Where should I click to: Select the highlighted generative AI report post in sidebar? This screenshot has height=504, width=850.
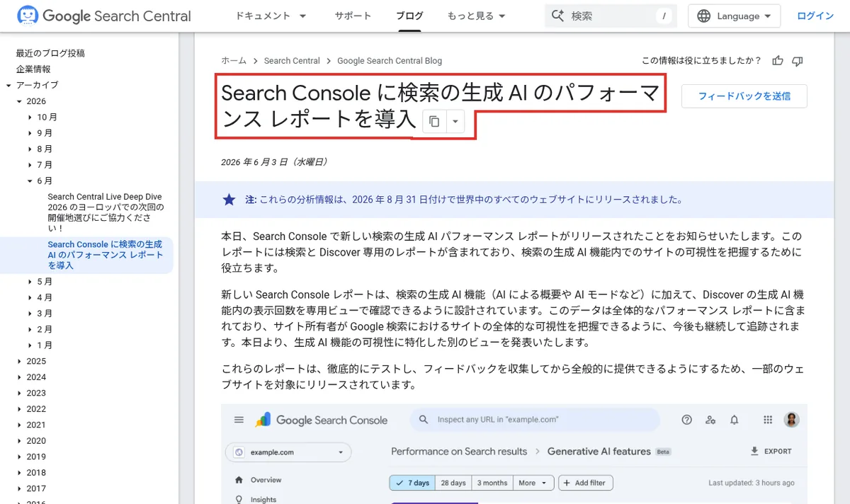[106, 256]
